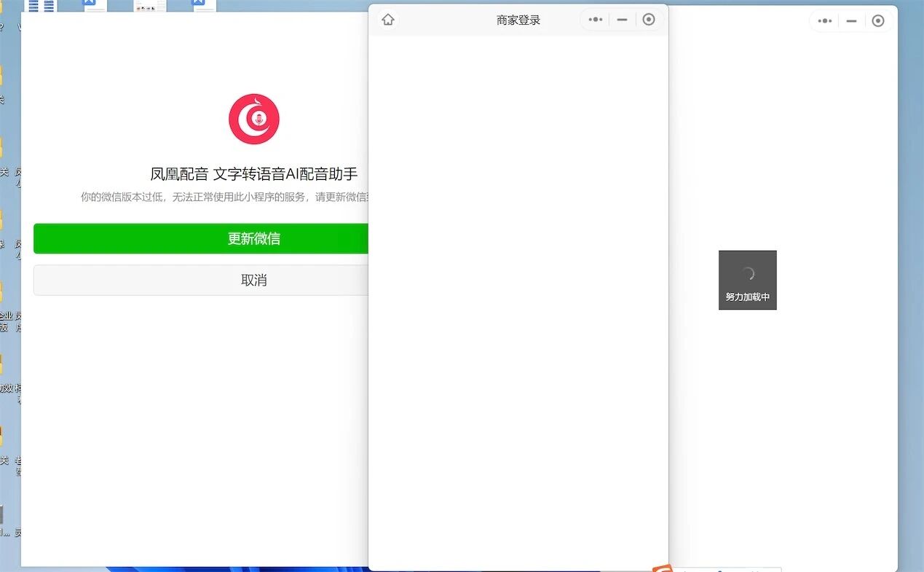This screenshot has height=572, width=924.
Task: Click the 努力加载中 loading indicator
Action: 748,280
